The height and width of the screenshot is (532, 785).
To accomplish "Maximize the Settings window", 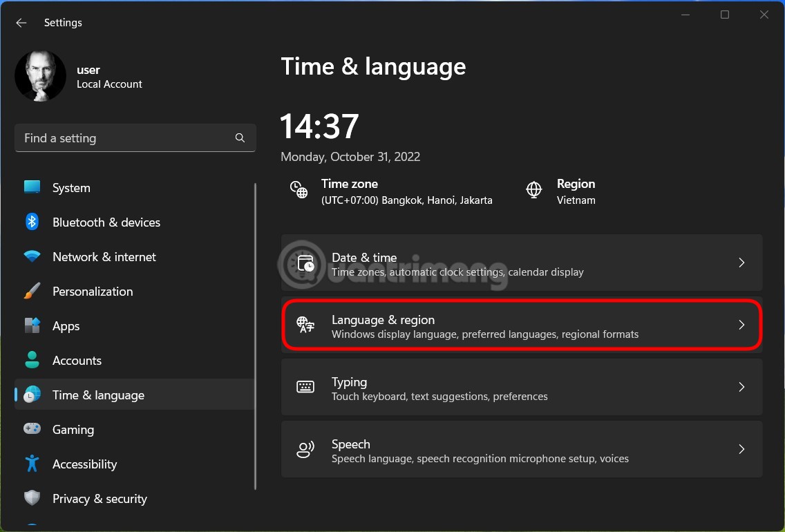I will click(x=724, y=15).
